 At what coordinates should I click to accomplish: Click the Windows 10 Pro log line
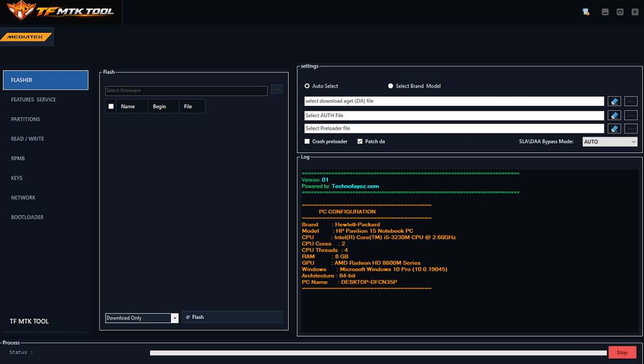pyautogui.click(x=374, y=270)
